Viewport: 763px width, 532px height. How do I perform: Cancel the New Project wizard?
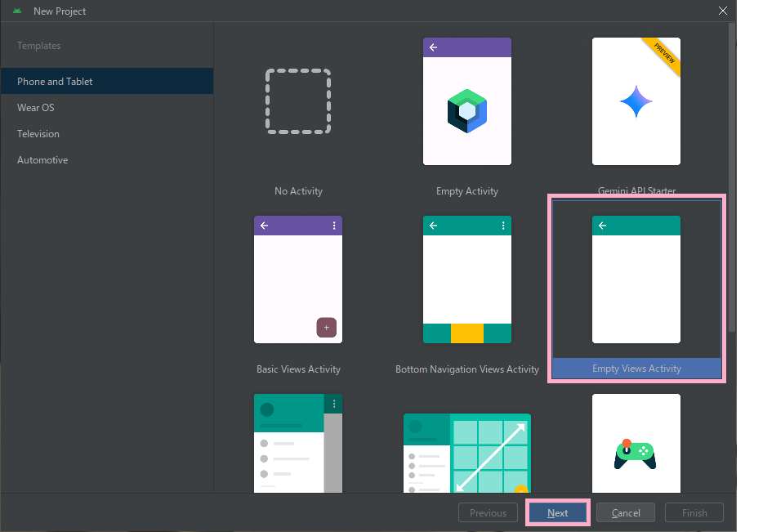[x=626, y=513]
